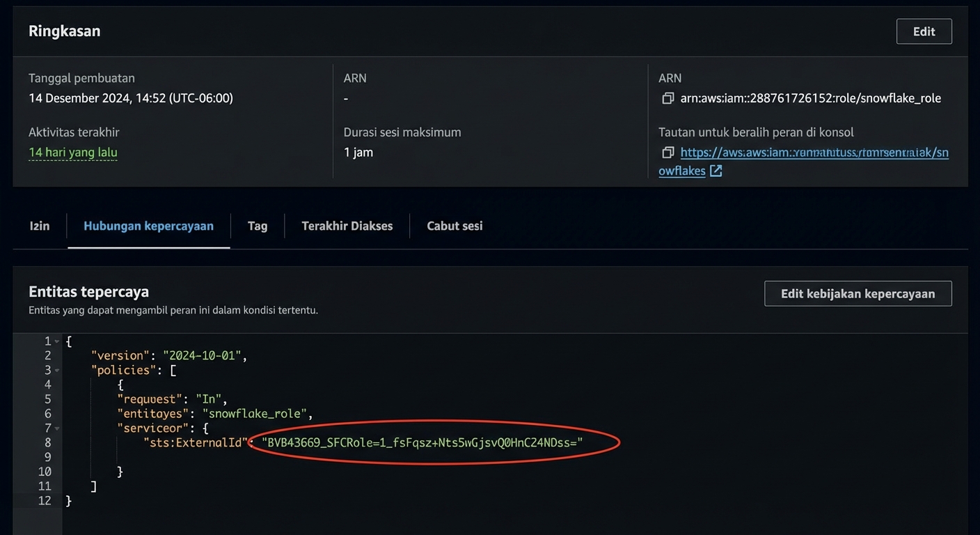Click the external link icon after 'owflakes'

716,171
